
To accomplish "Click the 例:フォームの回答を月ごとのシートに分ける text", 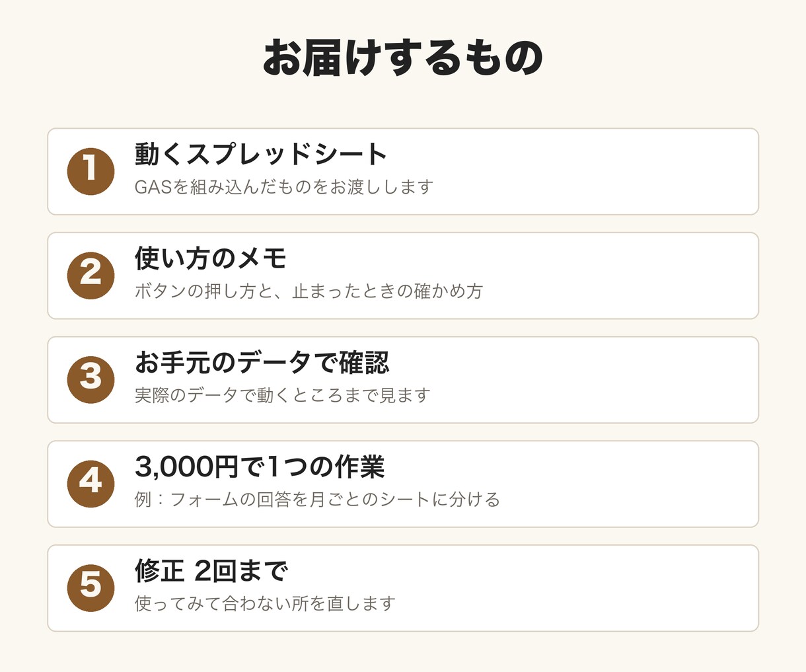I will [x=318, y=499].
